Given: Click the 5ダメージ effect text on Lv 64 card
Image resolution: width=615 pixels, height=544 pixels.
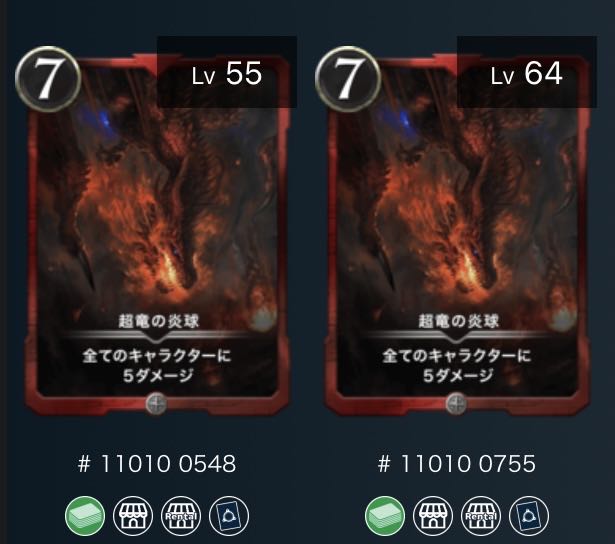Looking at the screenshot, I should 458,376.
